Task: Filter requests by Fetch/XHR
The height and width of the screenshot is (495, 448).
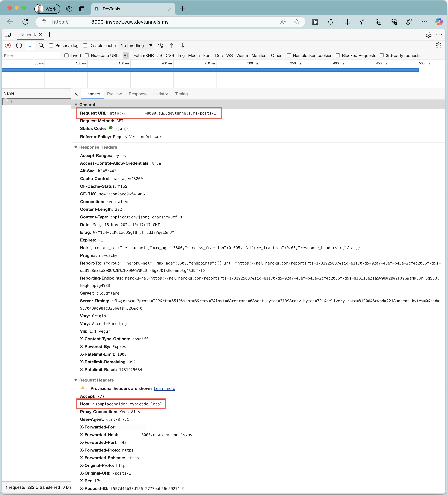Action: coord(144,56)
